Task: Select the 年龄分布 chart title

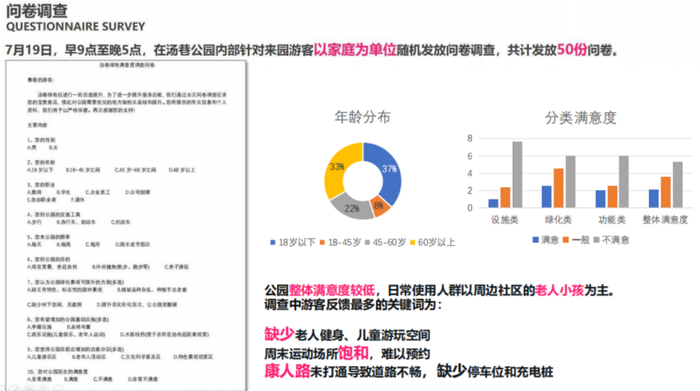Action: (x=362, y=117)
